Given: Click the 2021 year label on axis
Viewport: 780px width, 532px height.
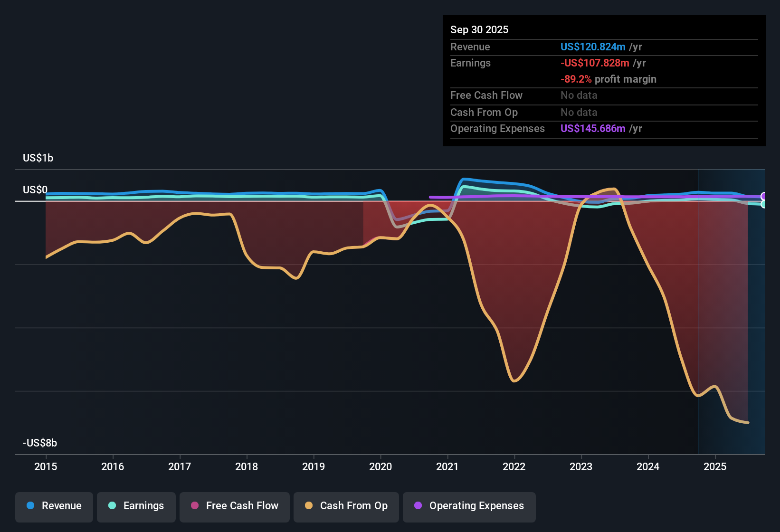Looking at the screenshot, I should pyautogui.click(x=447, y=467).
